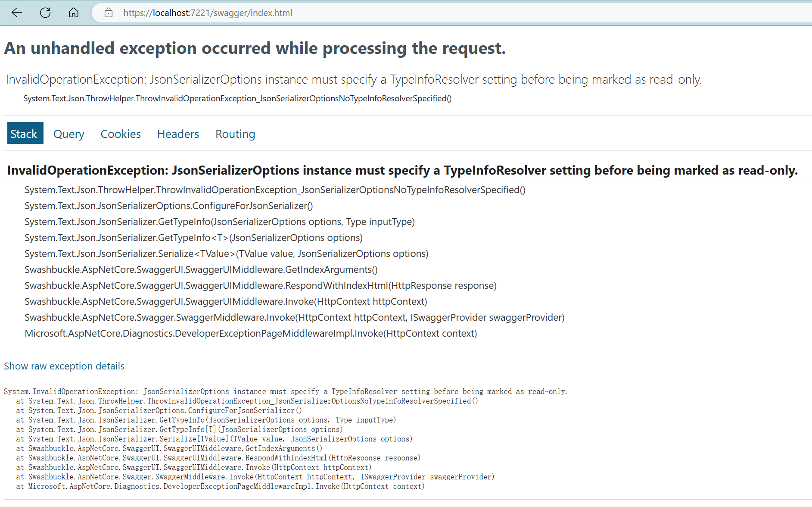
Task: Select the Routing tab
Action: click(235, 134)
